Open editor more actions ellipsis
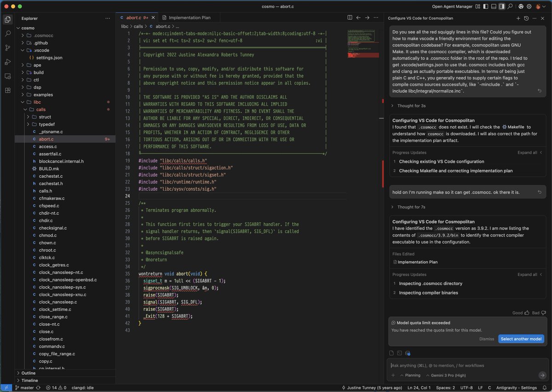Screen dimensions: 552x392 tap(376, 17)
